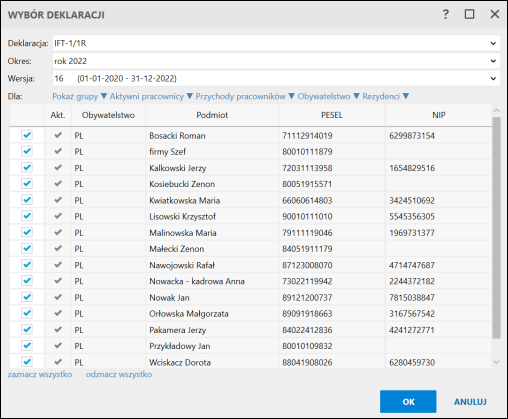This screenshot has width=508, height=419.
Task: Uncheck the checkbox for Kalkowski Jerzy
Action: click(x=27, y=167)
